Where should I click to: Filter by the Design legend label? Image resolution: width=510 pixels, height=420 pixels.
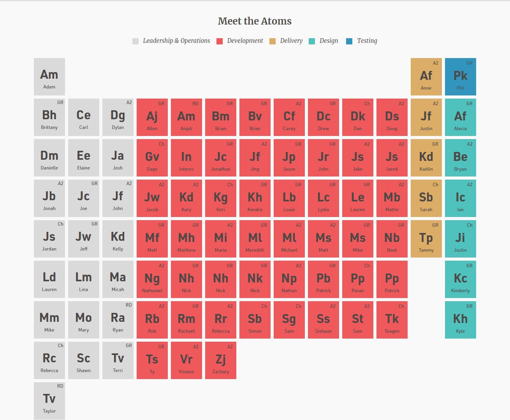(329, 41)
